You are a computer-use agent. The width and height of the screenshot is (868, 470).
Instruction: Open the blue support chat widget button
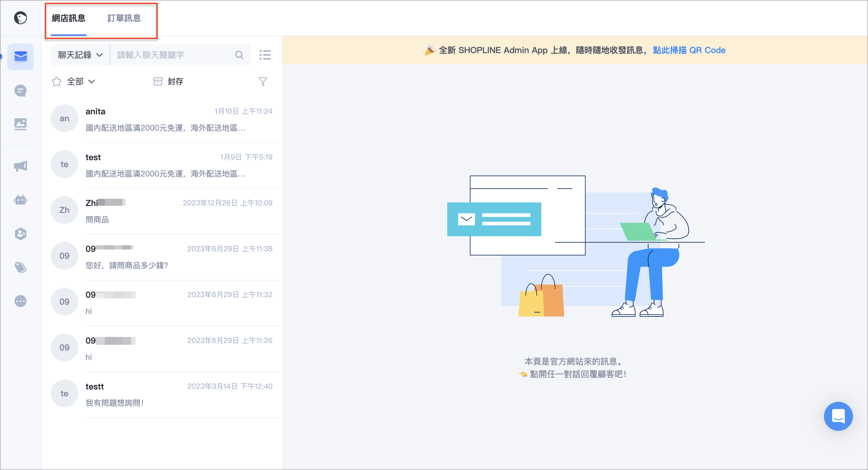[838, 416]
